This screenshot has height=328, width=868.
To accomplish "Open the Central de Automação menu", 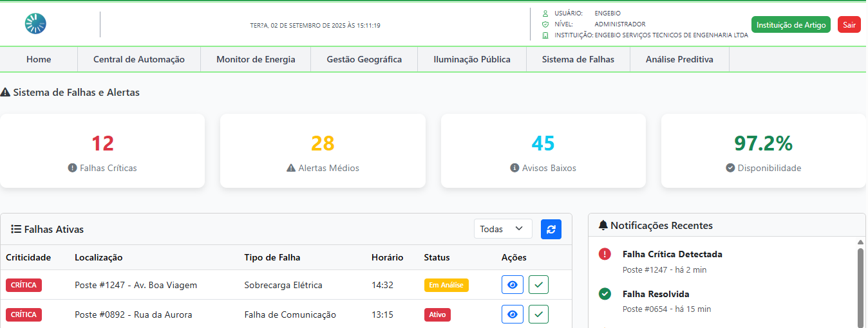I will (x=139, y=59).
